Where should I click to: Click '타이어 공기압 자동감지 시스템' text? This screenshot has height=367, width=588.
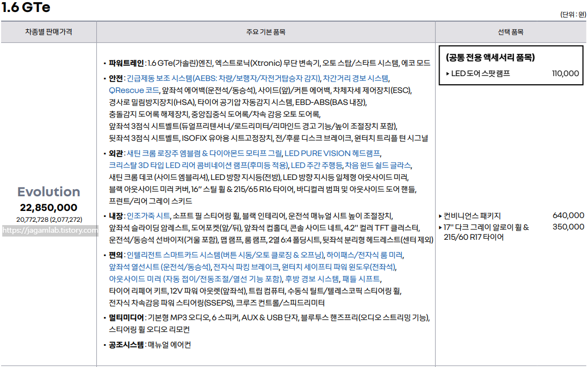245,102
